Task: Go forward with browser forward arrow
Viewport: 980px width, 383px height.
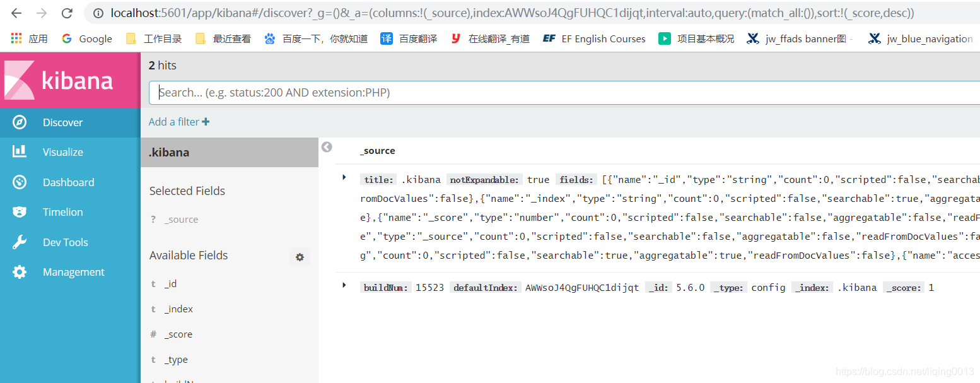Action: pyautogui.click(x=42, y=13)
